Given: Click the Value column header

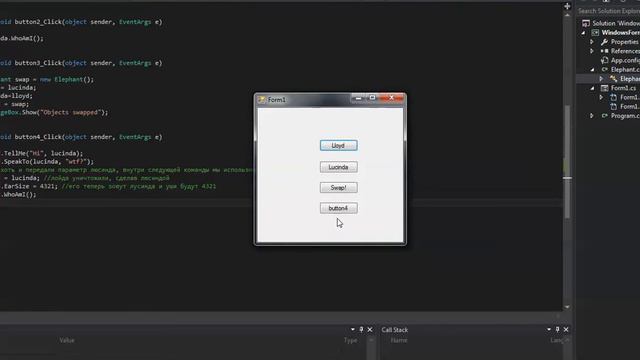Looking at the screenshot, I should 67,340.
